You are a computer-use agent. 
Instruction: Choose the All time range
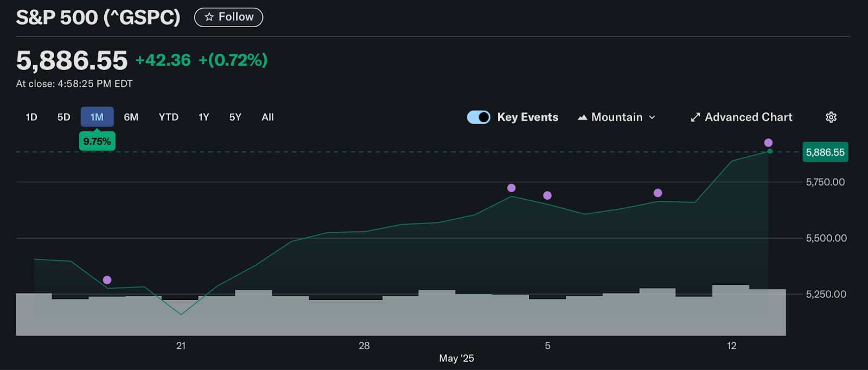[x=267, y=117]
